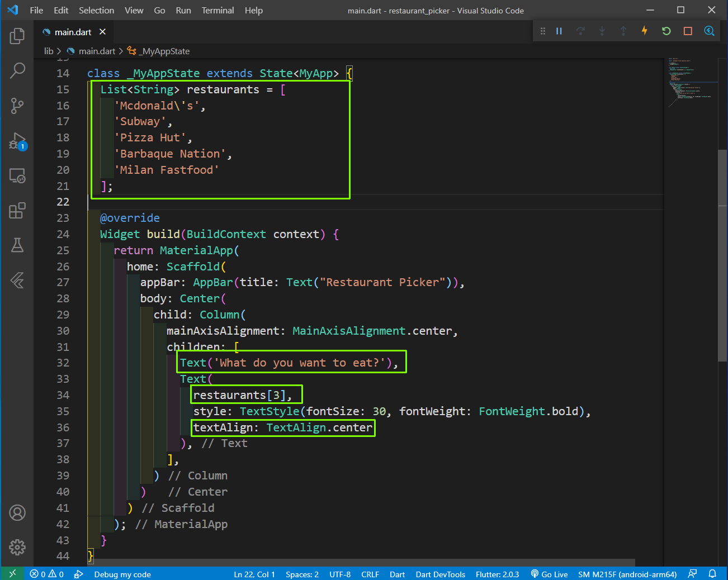The width and height of the screenshot is (728, 580).
Task: Stop the debug session
Action: pos(688,31)
